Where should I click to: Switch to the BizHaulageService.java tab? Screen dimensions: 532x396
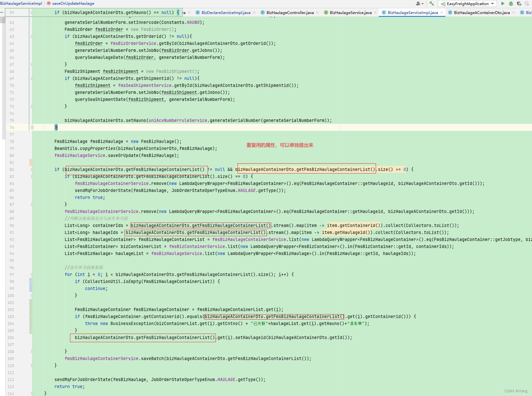[351, 12]
